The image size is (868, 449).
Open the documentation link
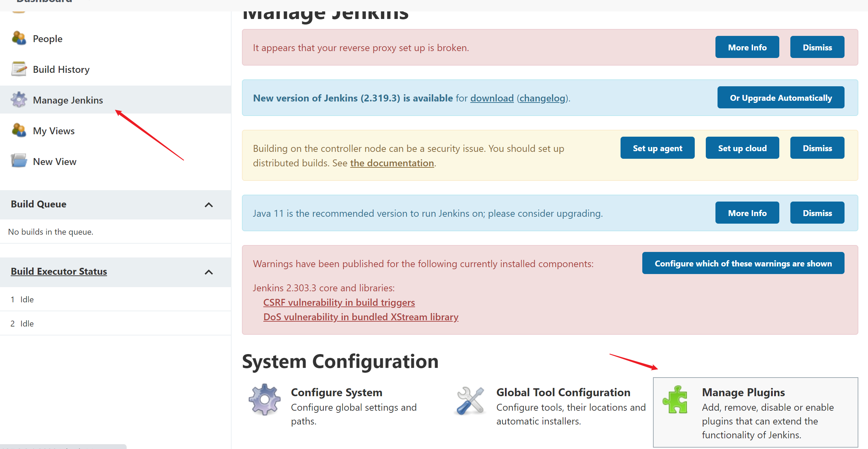tap(392, 163)
